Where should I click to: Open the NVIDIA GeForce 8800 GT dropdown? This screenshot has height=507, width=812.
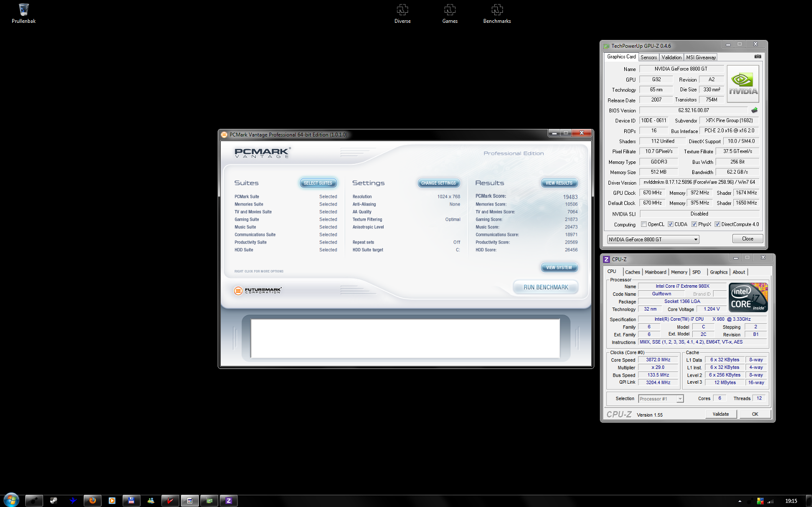653,239
